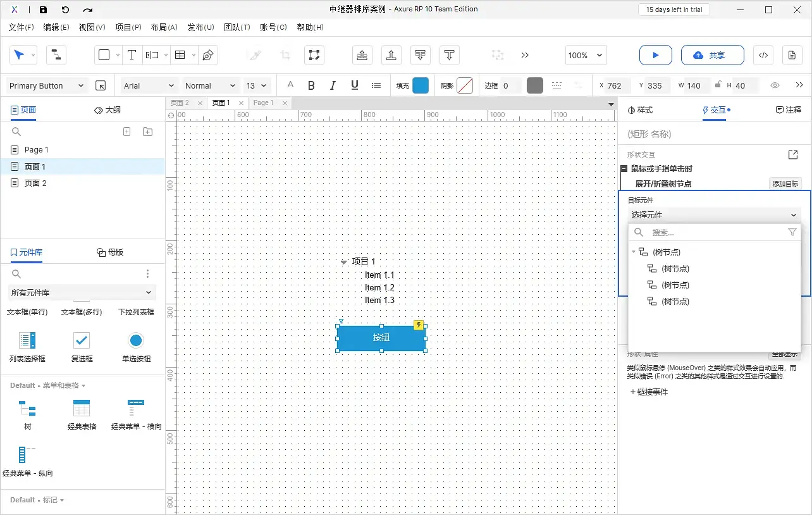Click the blue fill color swatch
Viewport: 812px width, 515px height.
[421, 85]
